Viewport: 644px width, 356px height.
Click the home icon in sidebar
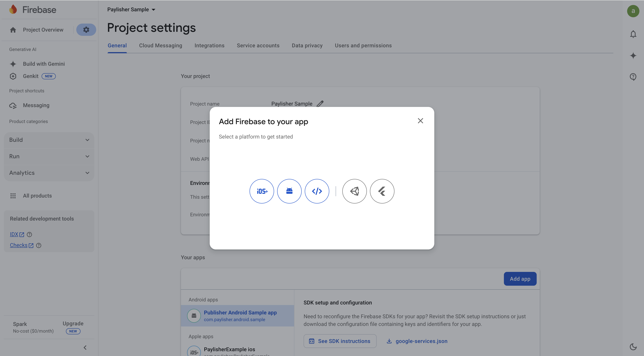(x=13, y=30)
